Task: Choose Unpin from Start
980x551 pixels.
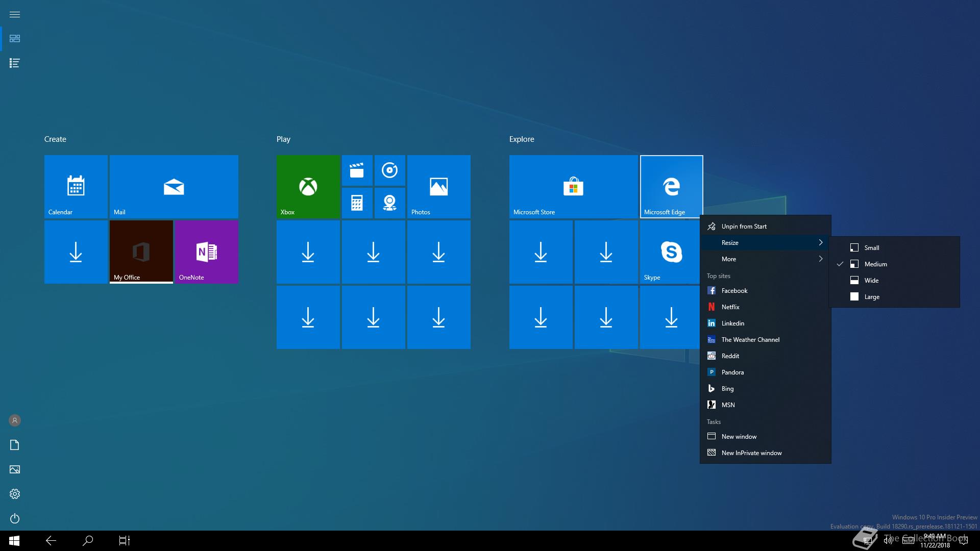Action: coord(744,227)
